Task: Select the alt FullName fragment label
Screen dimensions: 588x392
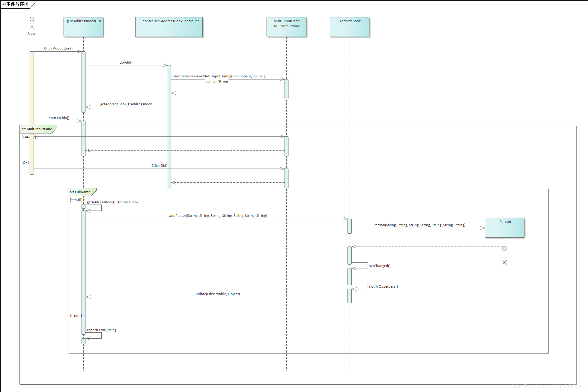Action: pos(80,192)
